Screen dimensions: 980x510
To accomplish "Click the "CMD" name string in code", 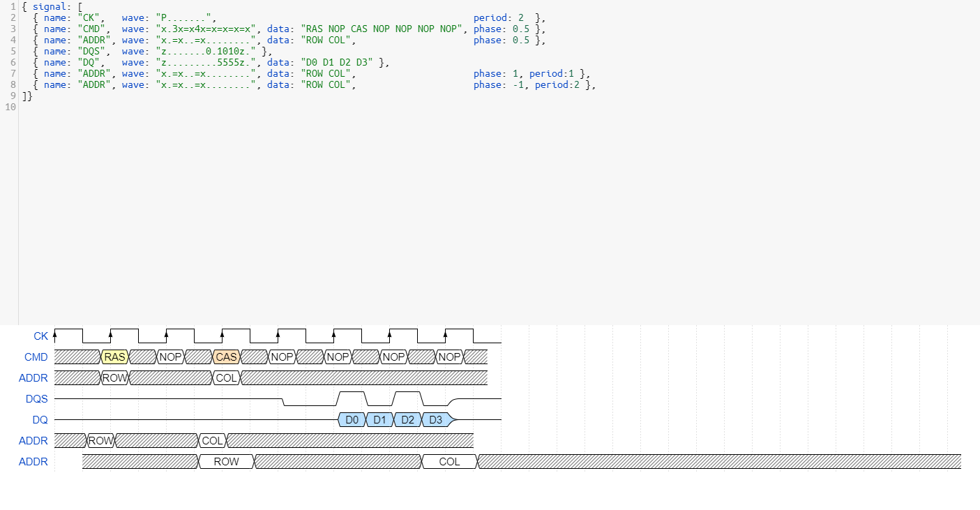I will pos(91,29).
